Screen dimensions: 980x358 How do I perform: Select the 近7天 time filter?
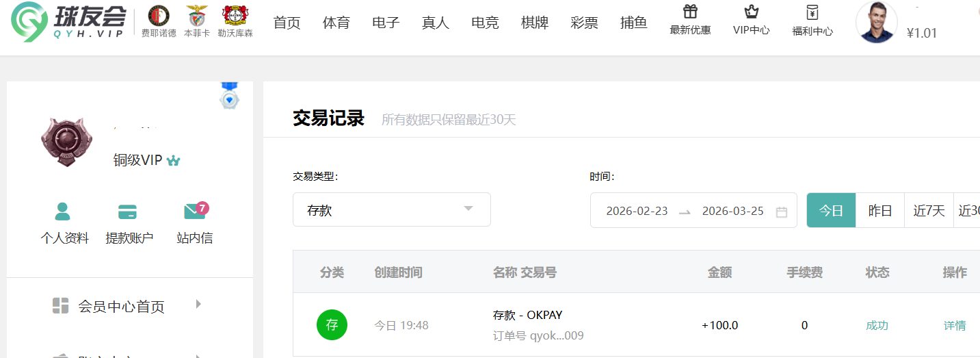[x=929, y=211]
